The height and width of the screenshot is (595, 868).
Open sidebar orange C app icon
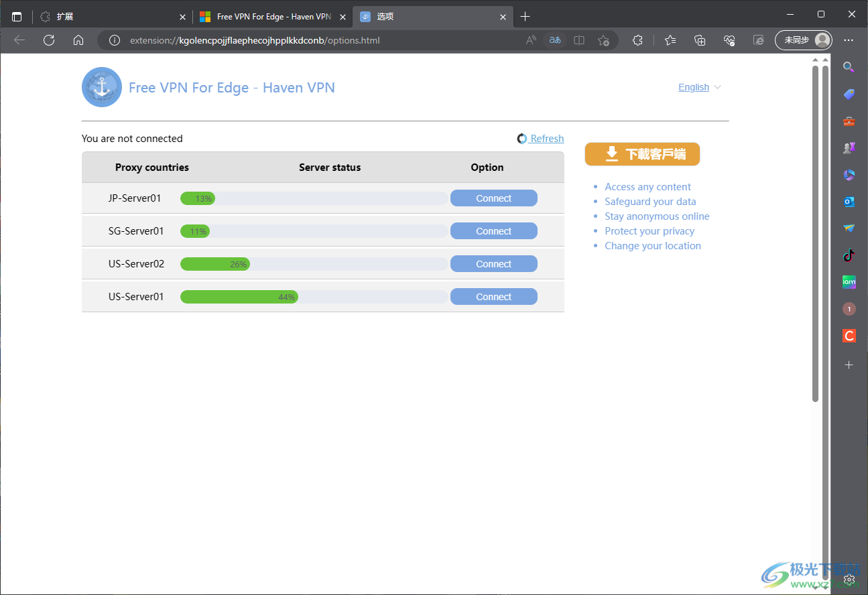[x=849, y=336]
